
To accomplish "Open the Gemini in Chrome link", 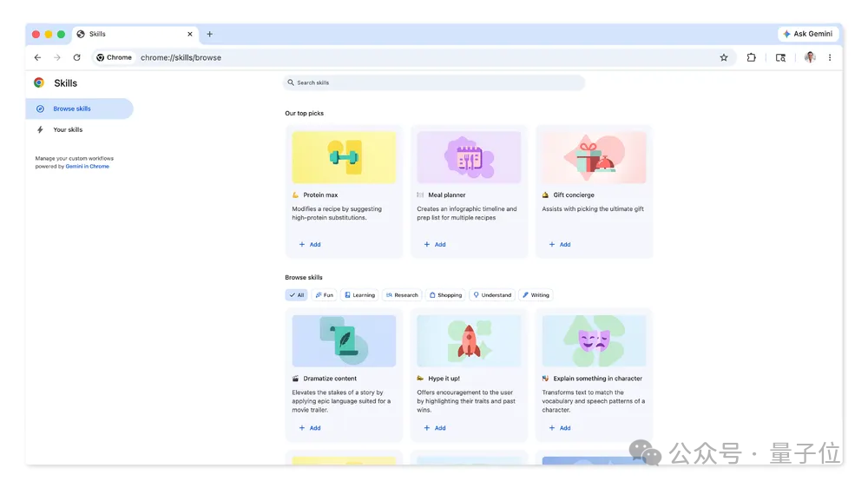I will tap(87, 166).
